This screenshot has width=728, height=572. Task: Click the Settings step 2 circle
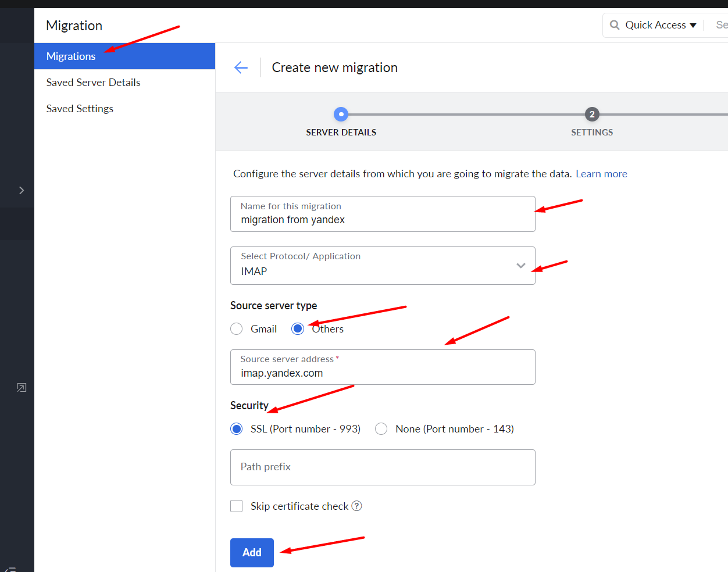pos(592,114)
